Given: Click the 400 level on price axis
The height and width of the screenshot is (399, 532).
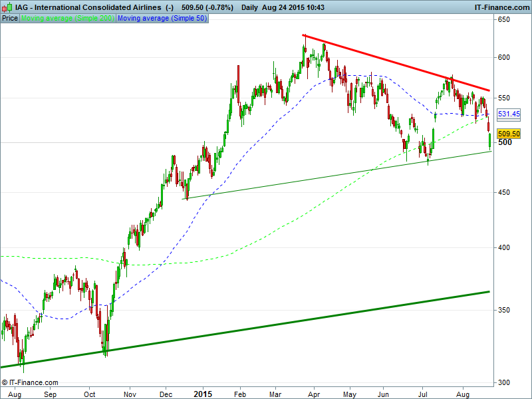Looking at the screenshot, I should click(x=505, y=248).
